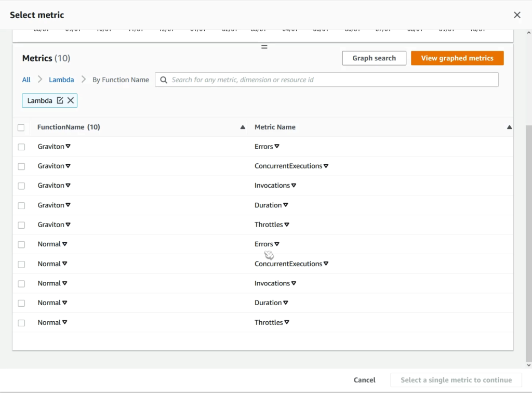Open dropdown arrow next to Graviton Errors metric
The width and height of the screenshot is (532, 393).
277,147
